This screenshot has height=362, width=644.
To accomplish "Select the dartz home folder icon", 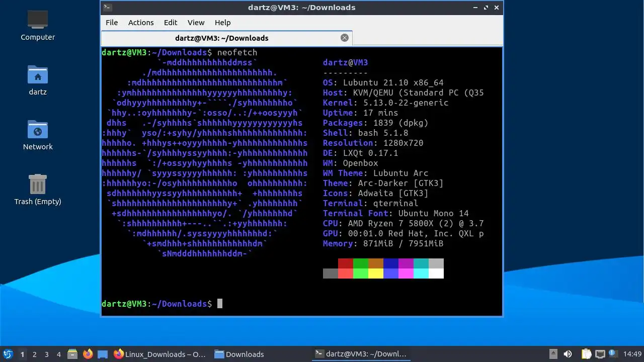I will pyautogui.click(x=38, y=80).
